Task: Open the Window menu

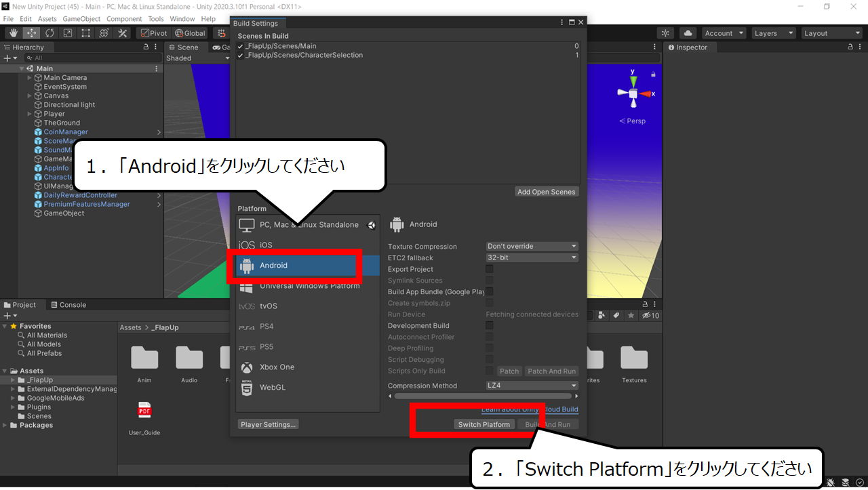Action: click(182, 19)
